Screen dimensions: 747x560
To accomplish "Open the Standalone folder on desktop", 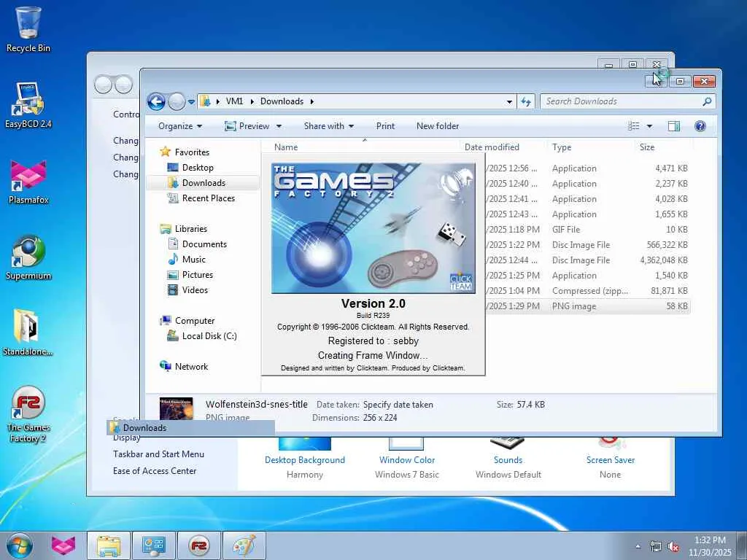I will point(27,332).
